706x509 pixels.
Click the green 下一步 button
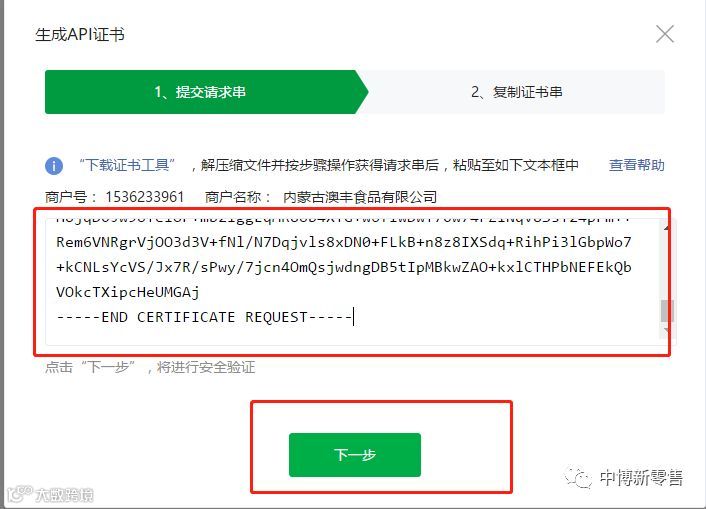(x=355, y=455)
